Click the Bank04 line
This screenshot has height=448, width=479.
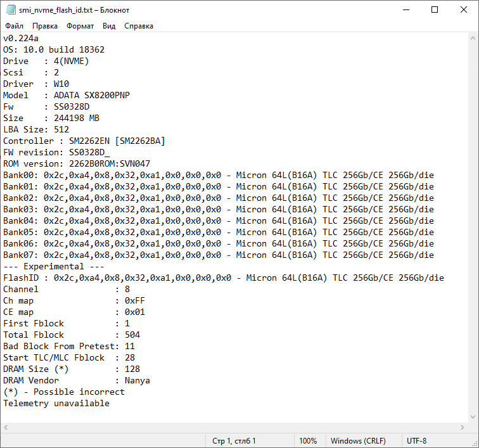click(219, 221)
